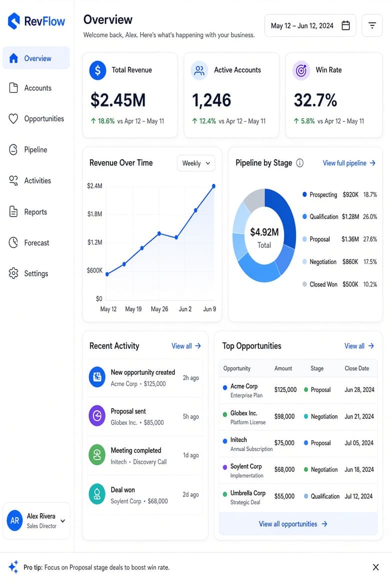Click the Proposal sent activity icon
The width and height of the screenshot is (392, 584).
(97, 415)
